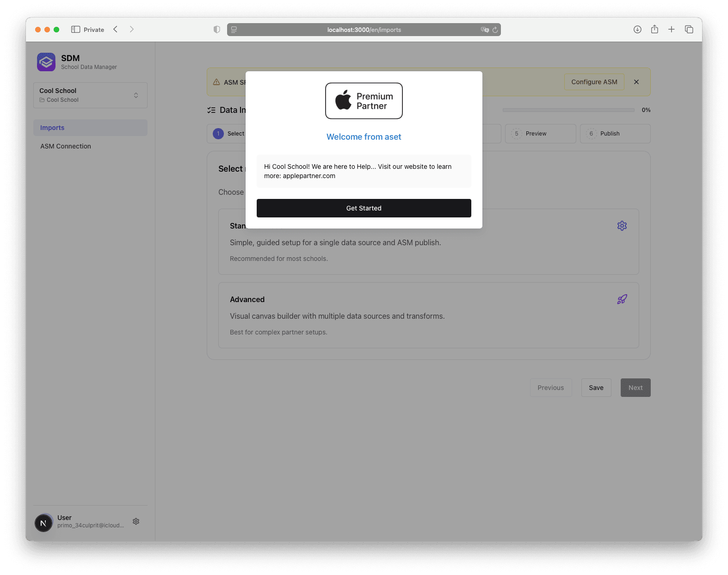
Task: Go to step 6 Publish
Action: click(615, 134)
